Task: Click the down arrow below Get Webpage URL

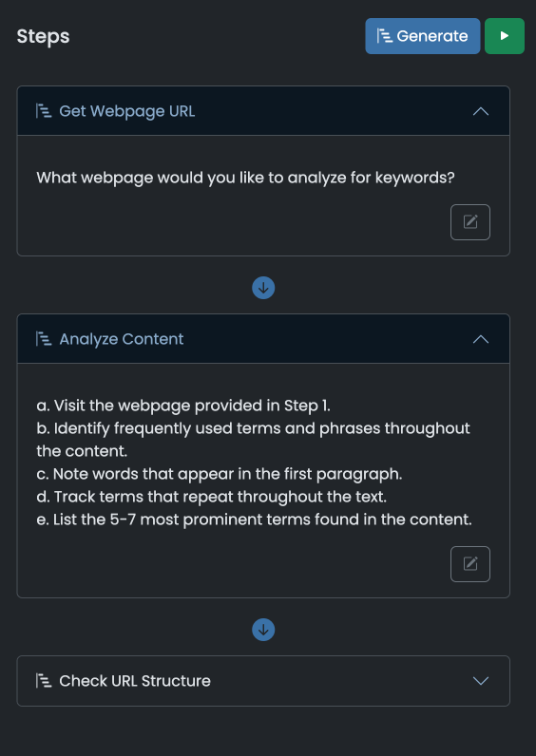Action: (263, 288)
